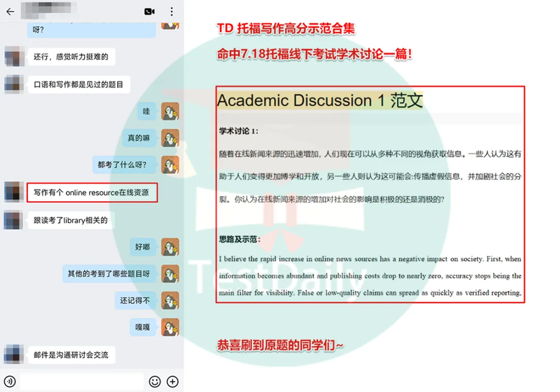The image size is (560, 392).
Task: Click title 'Academic Discussion 1 范文'
Action: [320, 100]
